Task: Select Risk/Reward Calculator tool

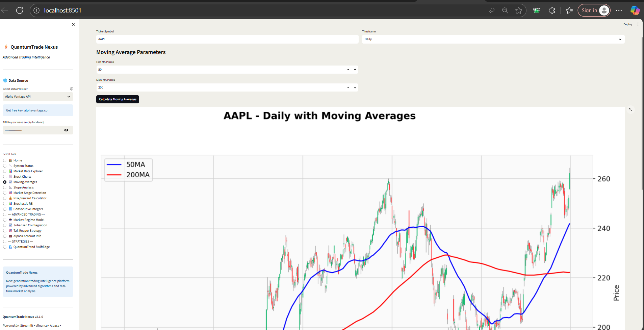Action: click(x=5, y=198)
